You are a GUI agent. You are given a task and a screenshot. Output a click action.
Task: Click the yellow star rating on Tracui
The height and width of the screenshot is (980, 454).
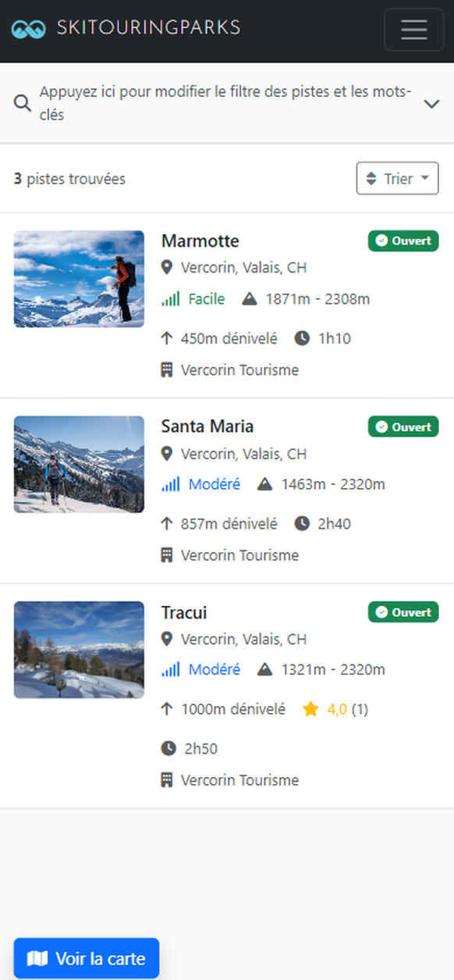tap(310, 708)
